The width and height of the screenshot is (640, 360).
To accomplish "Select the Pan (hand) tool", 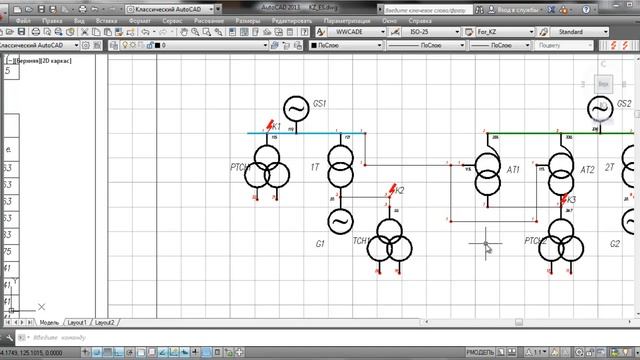I will [x=184, y=32].
